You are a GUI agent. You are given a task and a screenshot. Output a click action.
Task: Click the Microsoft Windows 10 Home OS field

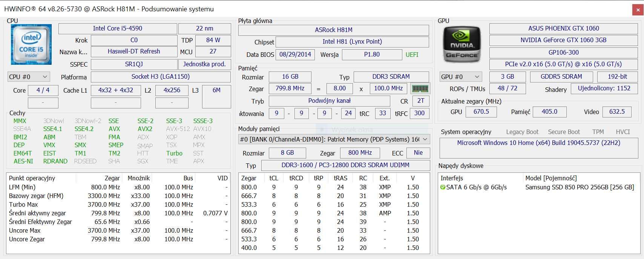coord(538,148)
